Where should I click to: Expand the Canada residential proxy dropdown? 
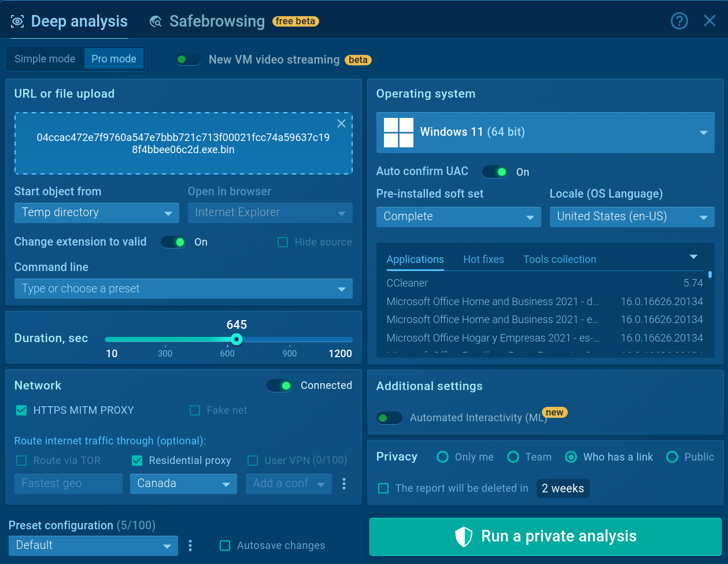pos(183,484)
